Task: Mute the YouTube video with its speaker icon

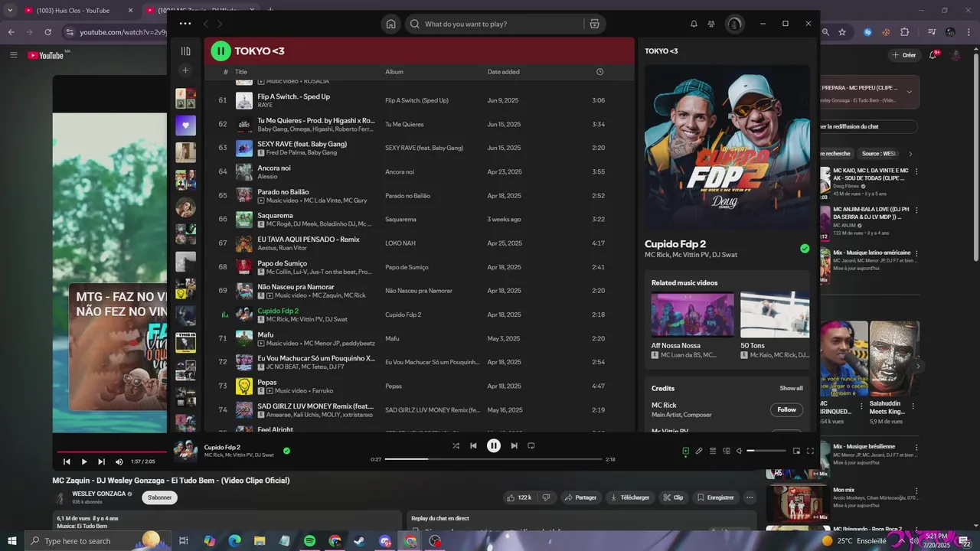Action: (119, 461)
